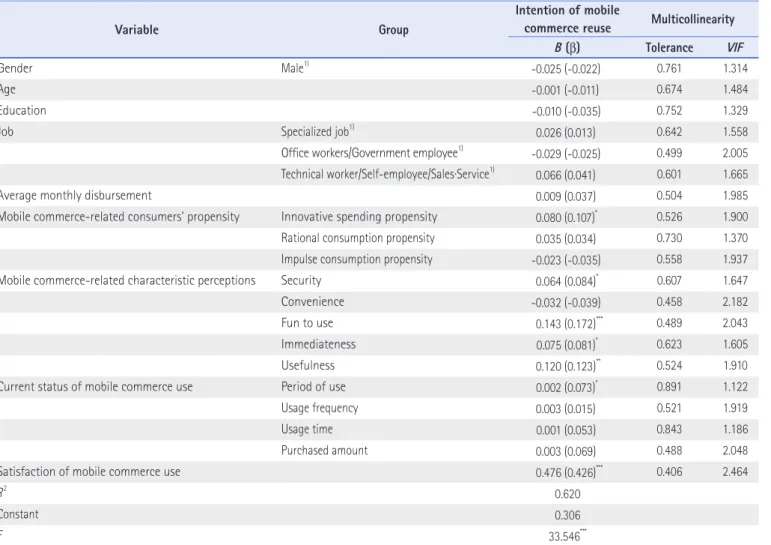This screenshot has width=771, height=545.
Task: Select the 'Usefulness' group cell
Action: (x=308, y=365)
